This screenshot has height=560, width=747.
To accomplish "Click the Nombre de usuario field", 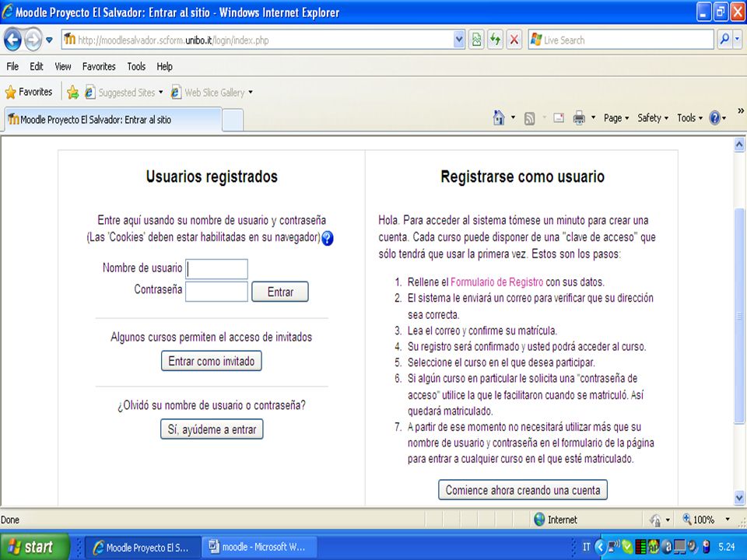I will (217, 269).
